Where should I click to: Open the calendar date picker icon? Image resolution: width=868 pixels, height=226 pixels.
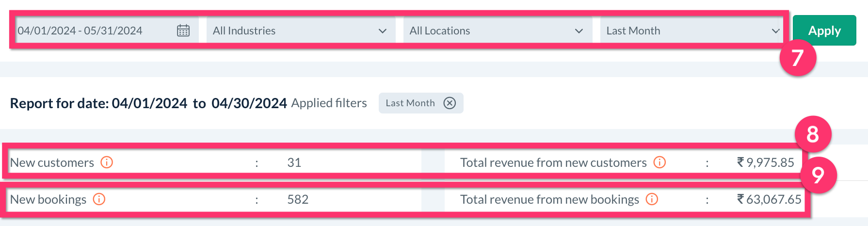coord(183,31)
